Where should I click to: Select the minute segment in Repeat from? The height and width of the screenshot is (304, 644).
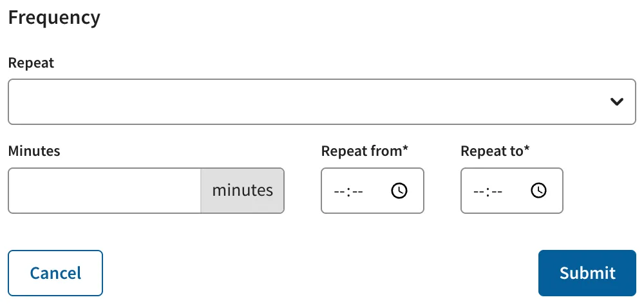(x=357, y=191)
